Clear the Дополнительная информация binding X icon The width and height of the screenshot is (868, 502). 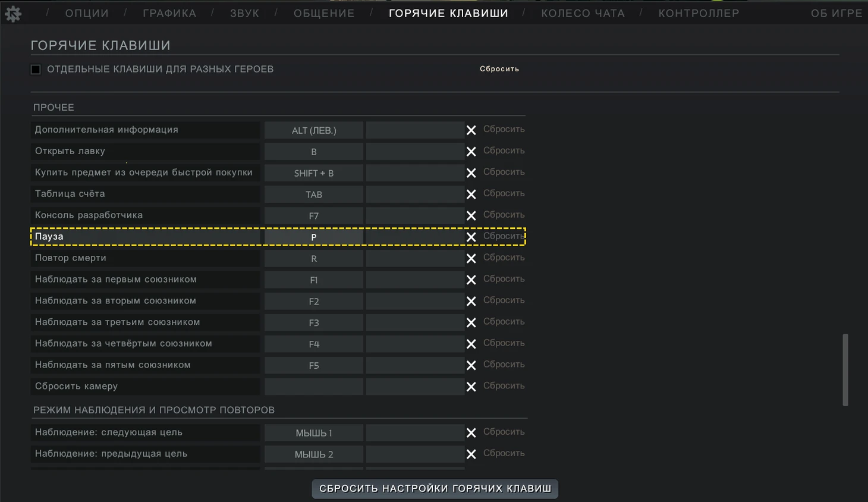pyautogui.click(x=471, y=130)
